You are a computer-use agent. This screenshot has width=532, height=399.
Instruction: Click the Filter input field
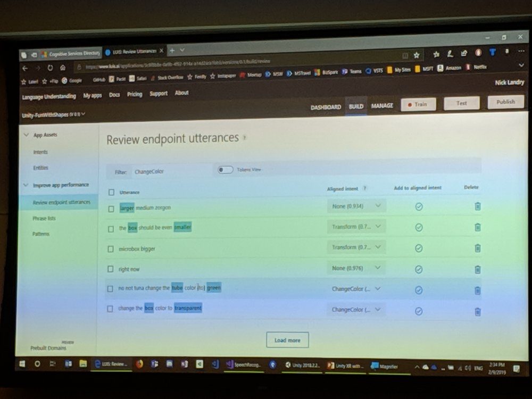click(x=170, y=171)
